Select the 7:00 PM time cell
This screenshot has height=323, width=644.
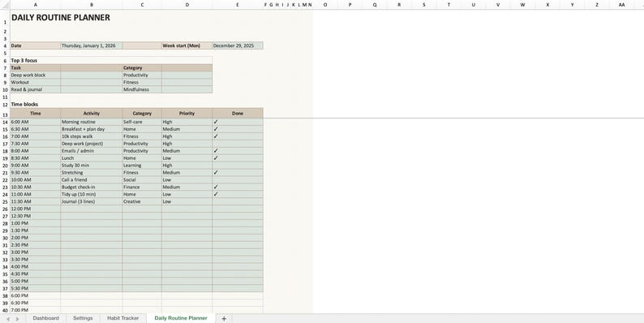click(36, 310)
